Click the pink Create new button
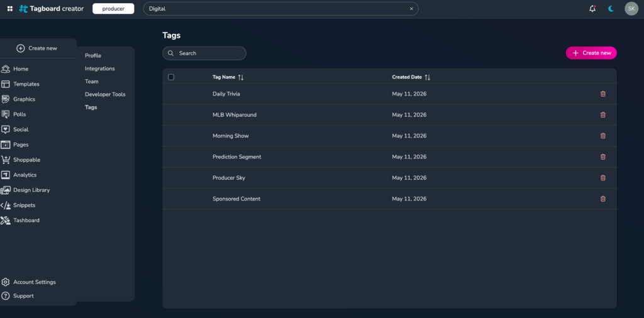The width and height of the screenshot is (644, 318). point(591,53)
